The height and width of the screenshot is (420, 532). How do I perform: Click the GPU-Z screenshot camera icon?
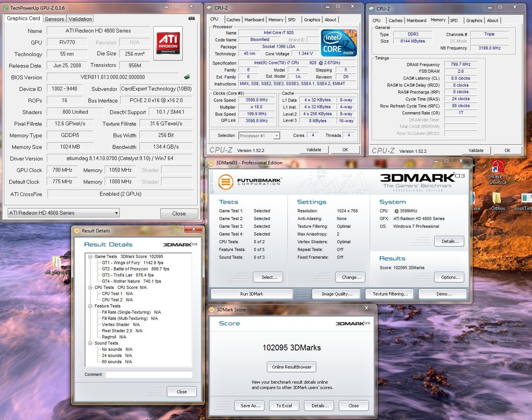click(x=192, y=18)
